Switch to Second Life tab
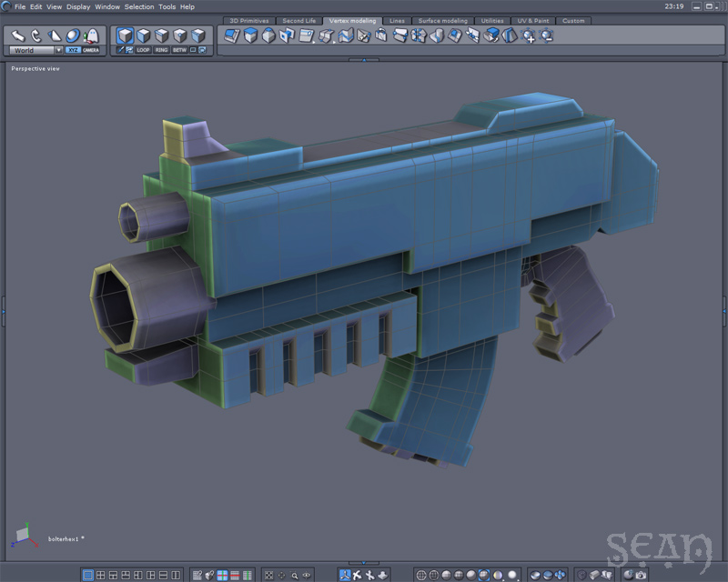Screen dimensions: 728x582 [299, 21]
